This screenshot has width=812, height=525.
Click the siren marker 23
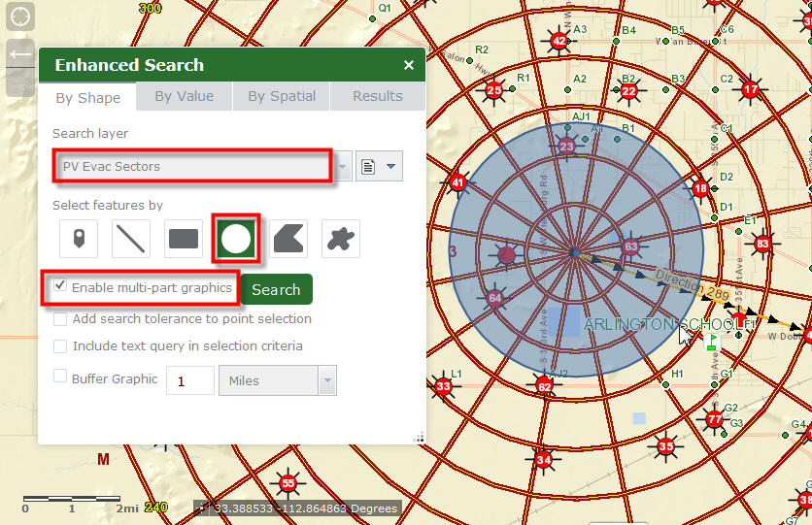pyautogui.click(x=566, y=147)
